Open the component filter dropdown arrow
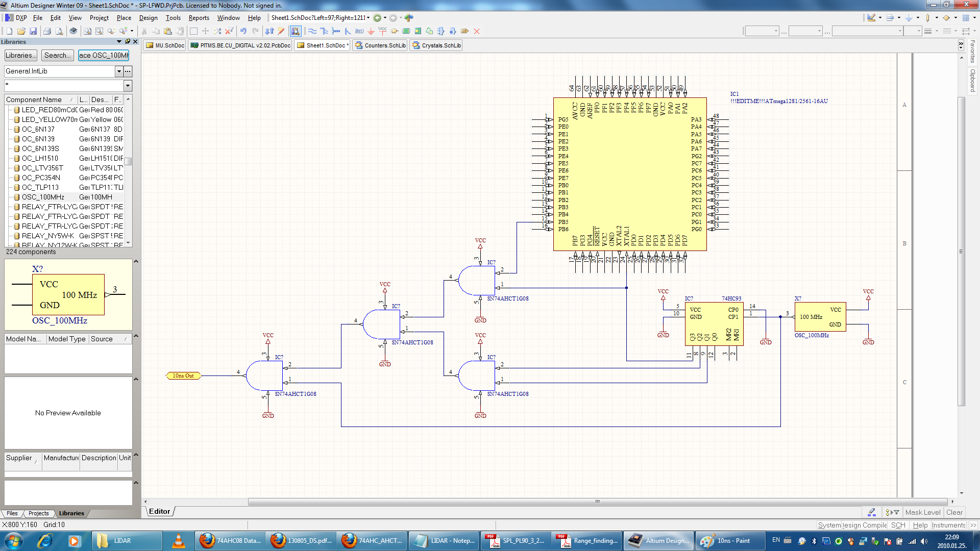Viewport: 980px width, 551px height. click(x=128, y=85)
